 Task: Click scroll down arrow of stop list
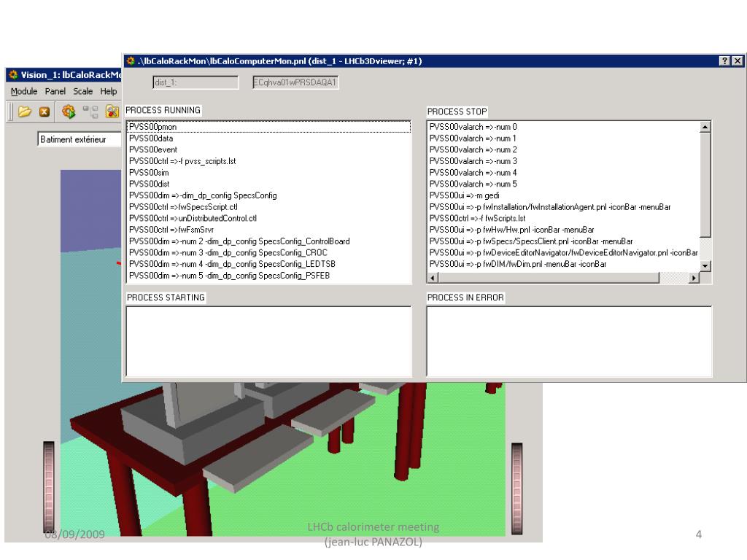705,265
